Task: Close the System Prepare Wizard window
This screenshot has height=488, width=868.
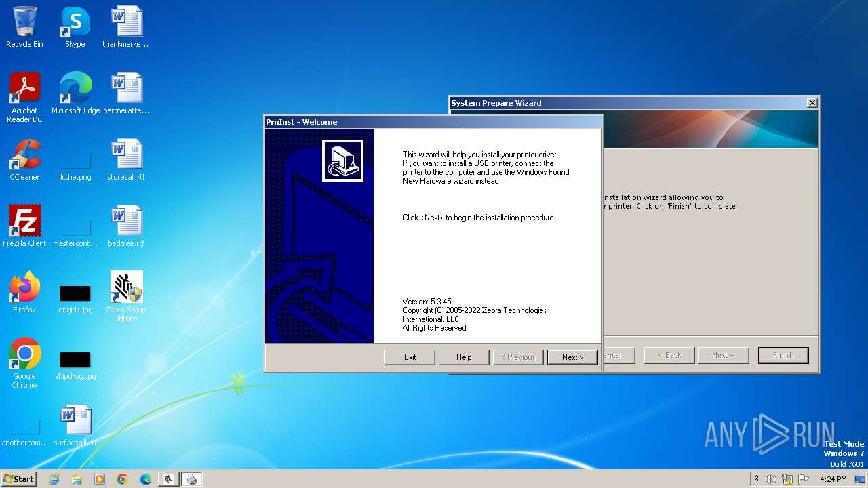Action: pyautogui.click(x=812, y=103)
